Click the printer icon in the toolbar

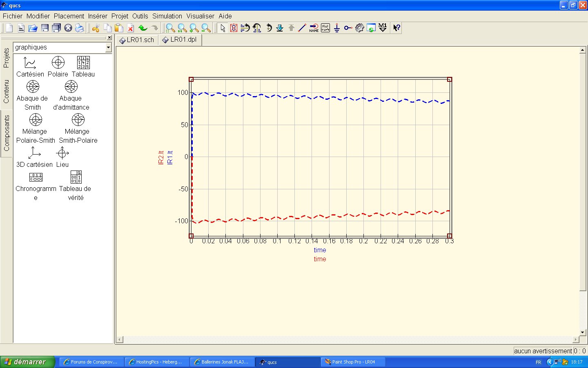tap(80, 28)
